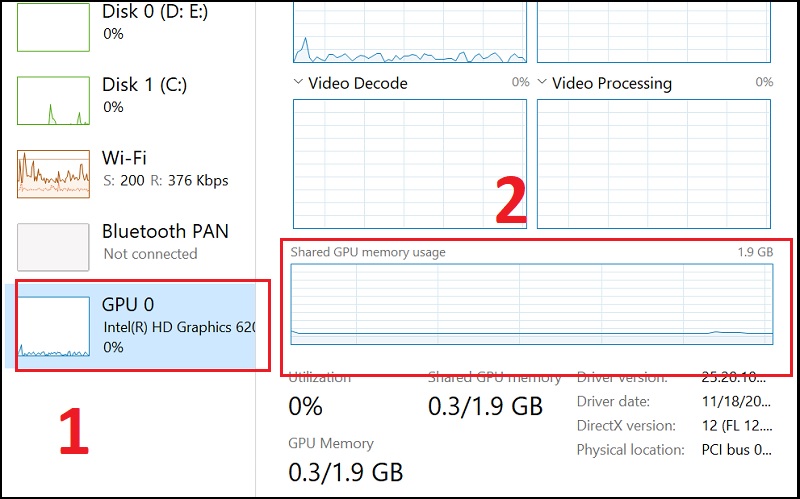Click the empty Bluetooth PAN thumbnail
The image size is (800, 499).
point(54,247)
